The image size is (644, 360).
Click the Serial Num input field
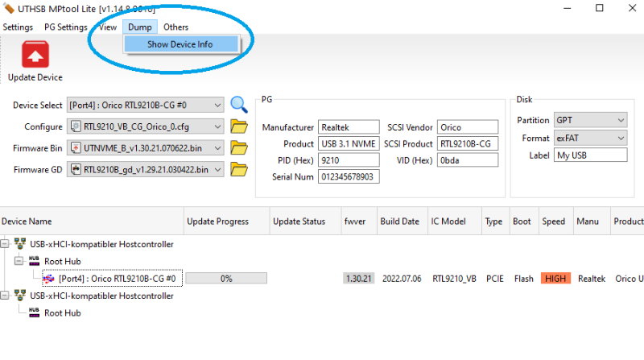[x=349, y=176]
